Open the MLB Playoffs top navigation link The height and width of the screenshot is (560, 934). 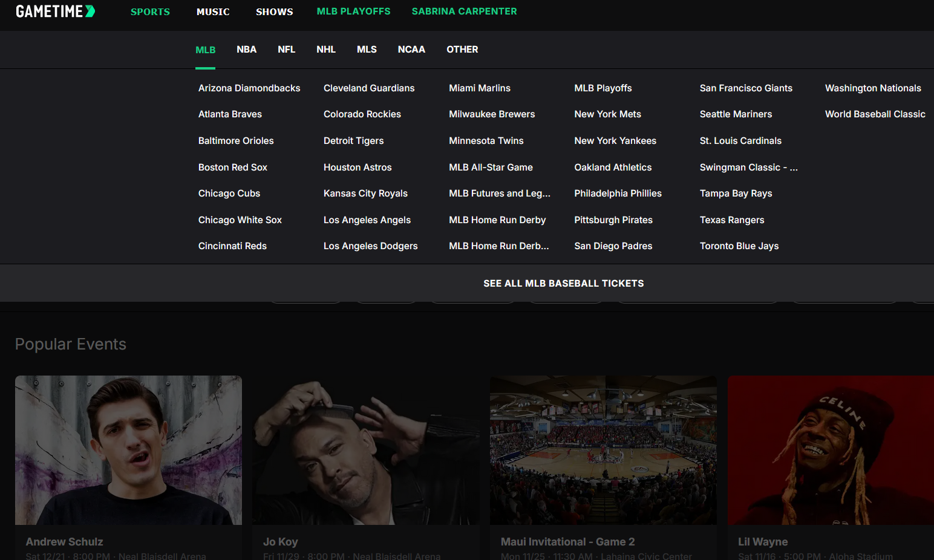pos(353,11)
